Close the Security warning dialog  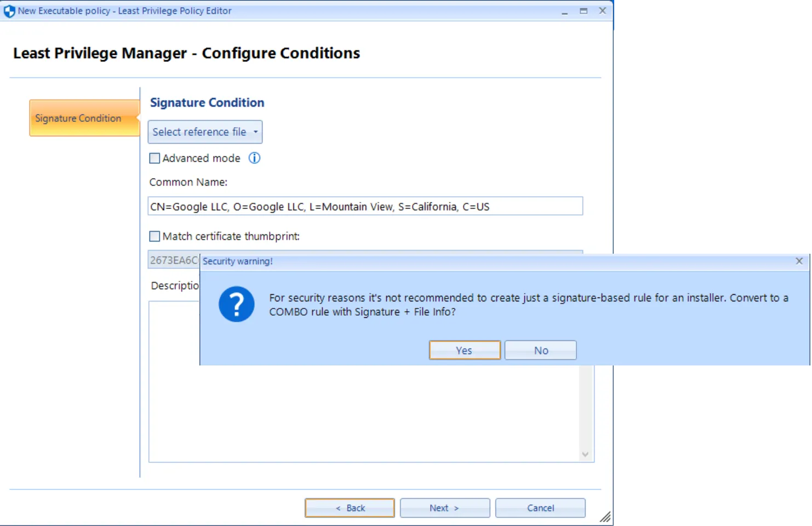click(x=799, y=261)
